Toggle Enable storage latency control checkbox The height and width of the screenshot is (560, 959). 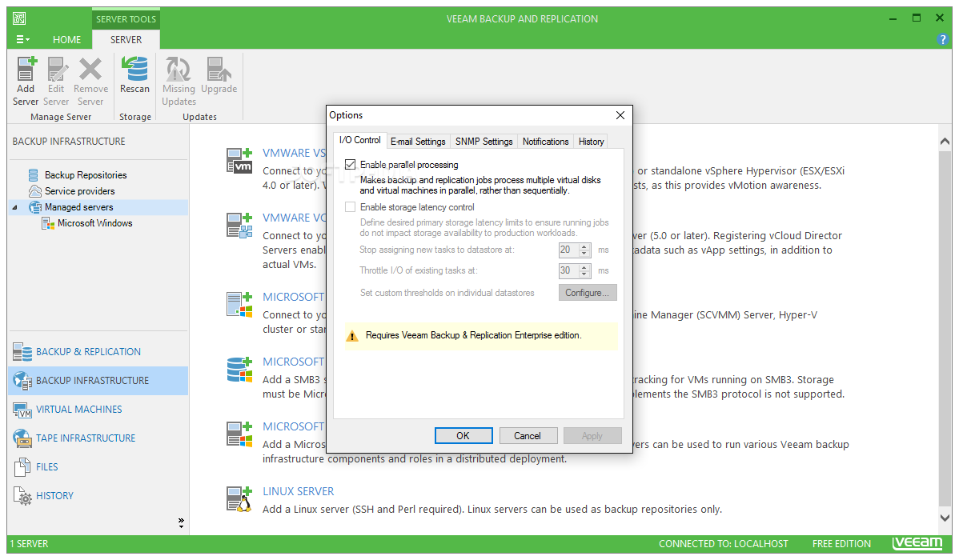[351, 207]
